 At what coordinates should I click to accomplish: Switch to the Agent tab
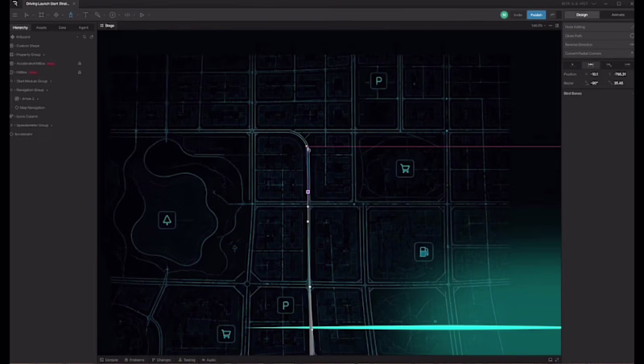click(x=84, y=27)
